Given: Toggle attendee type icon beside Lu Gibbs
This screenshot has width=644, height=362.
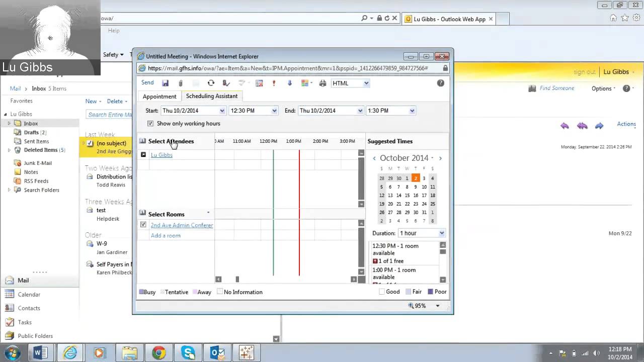Looking at the screenshot, I should (143, 154).
